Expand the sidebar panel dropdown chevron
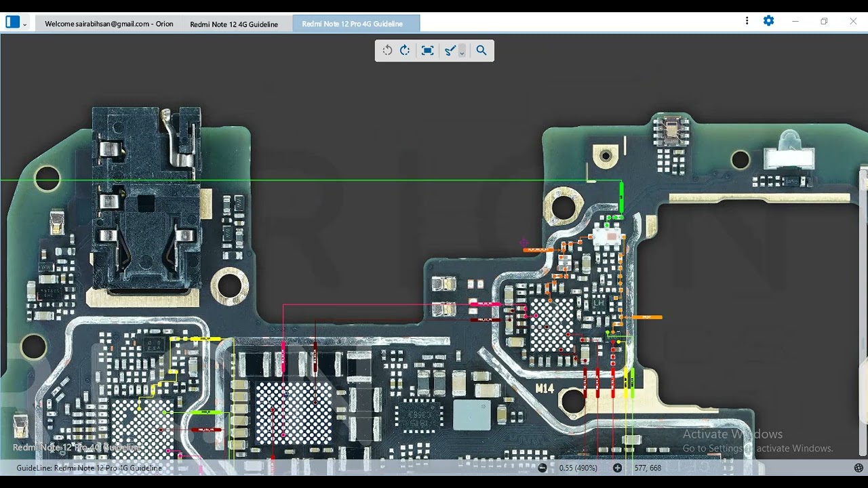 pyautogui.click(x=25, y=24)
